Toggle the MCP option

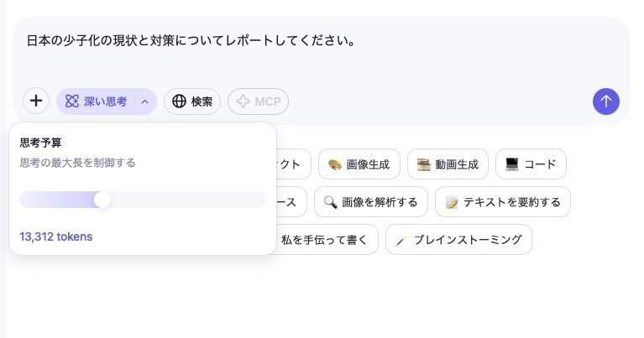[x=259, y=101]
